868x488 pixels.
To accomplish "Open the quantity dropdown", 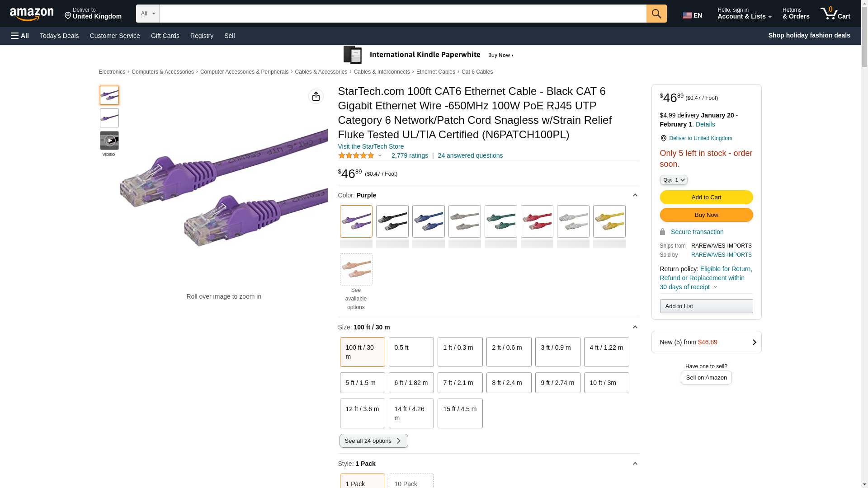I will coord(673,180).
